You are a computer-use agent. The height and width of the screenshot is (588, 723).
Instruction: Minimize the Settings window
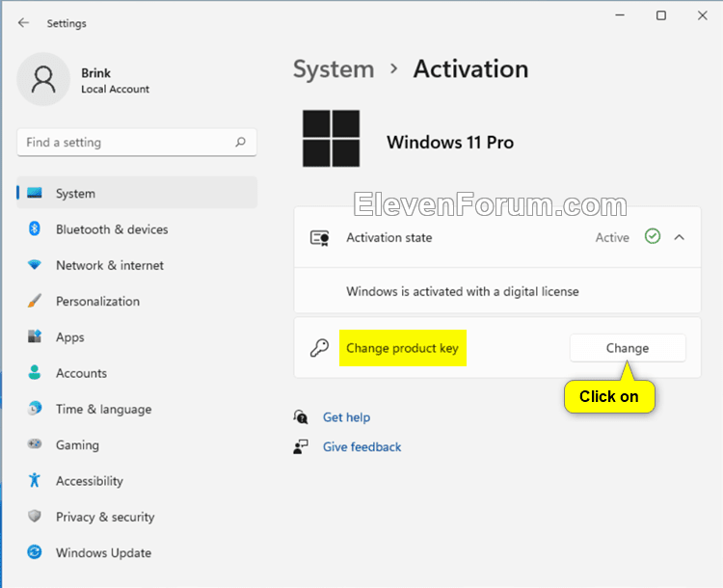point(620,15)
